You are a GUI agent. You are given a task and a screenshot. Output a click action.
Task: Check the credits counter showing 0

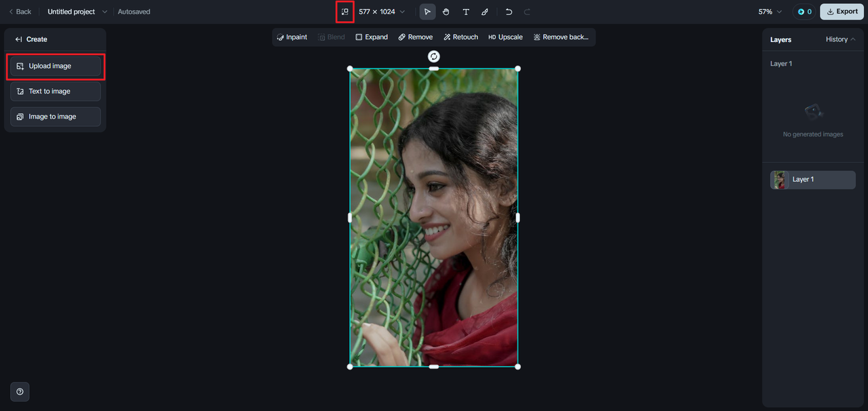[804, 12]
